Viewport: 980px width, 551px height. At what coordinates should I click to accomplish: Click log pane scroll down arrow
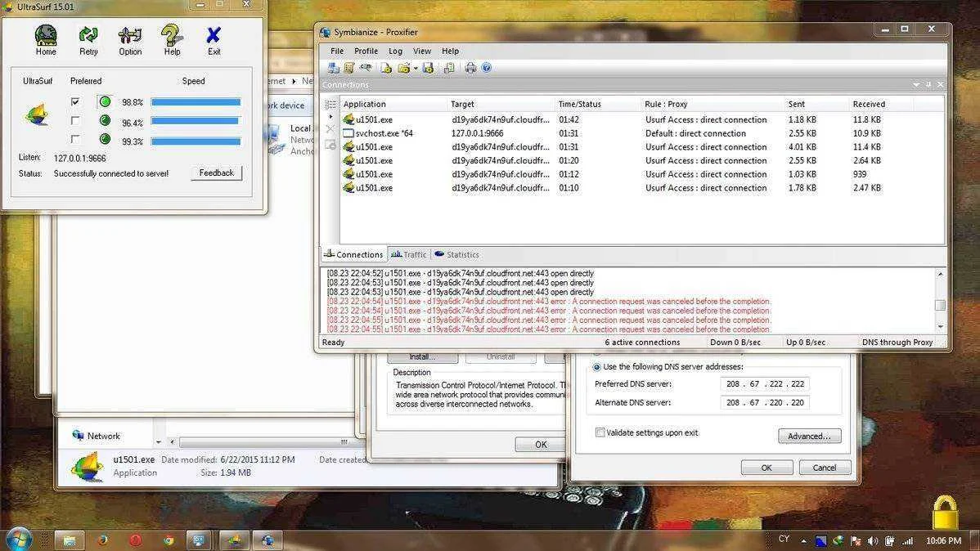click(940, 326)
